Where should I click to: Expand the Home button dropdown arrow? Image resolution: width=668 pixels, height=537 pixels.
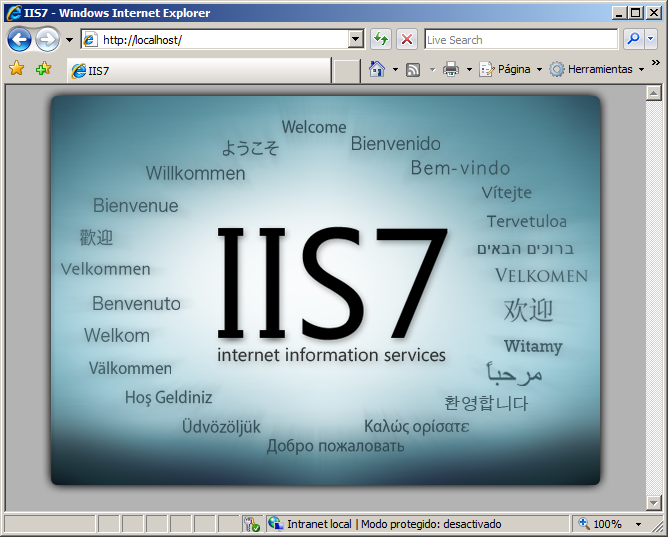click(x=395, y=69)
